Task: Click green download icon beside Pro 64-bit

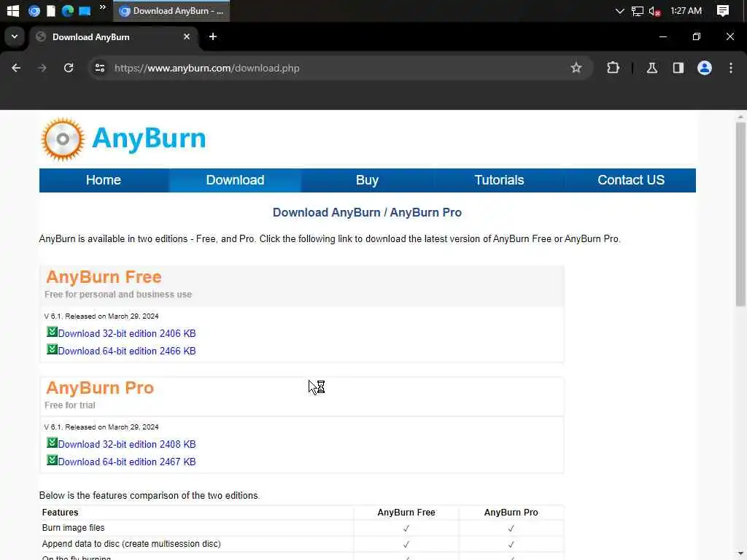Action: [52, 460]
